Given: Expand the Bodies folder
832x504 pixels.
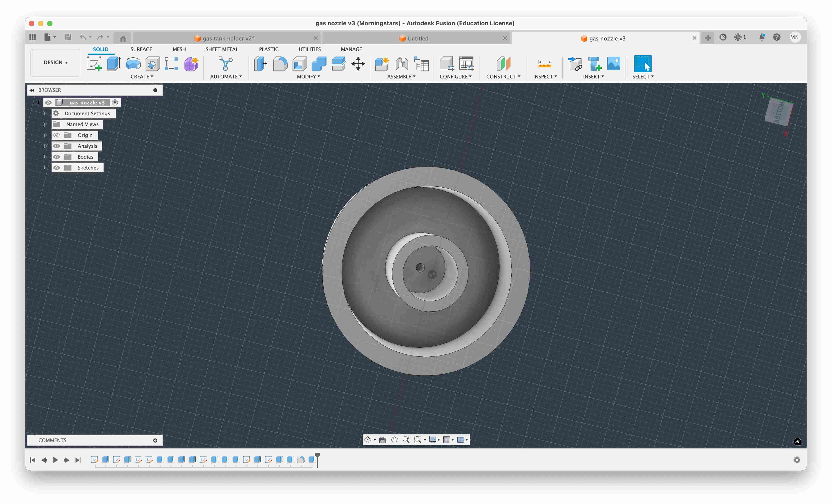Looking at the screenshot, I should click(45, 157).
